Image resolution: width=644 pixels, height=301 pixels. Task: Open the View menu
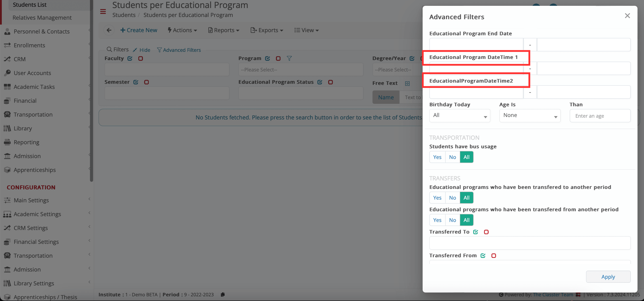pyautogui.click(x=307, y=30)
